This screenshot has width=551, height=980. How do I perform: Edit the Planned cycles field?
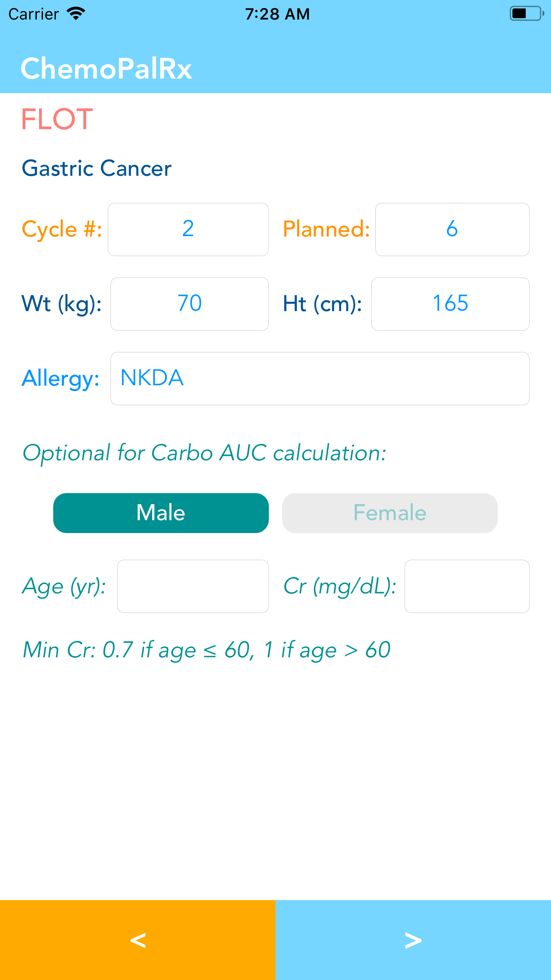(x=452, y=229)
